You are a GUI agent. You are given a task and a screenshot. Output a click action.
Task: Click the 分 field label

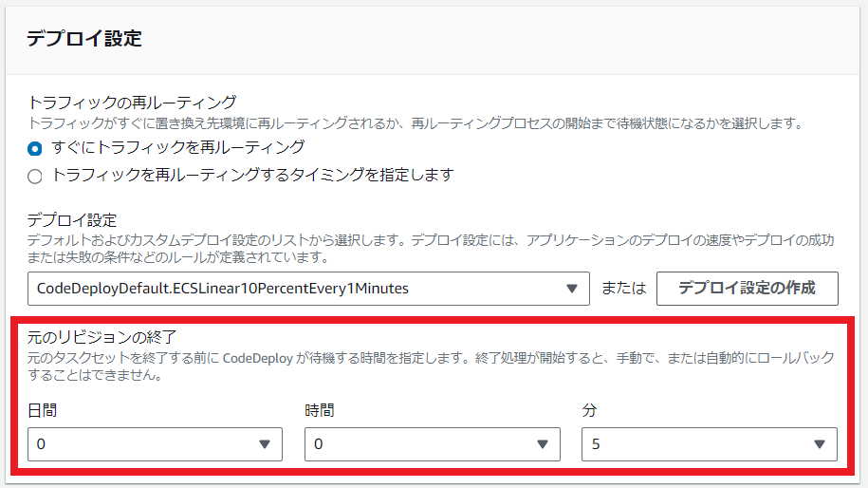click(589, 410)
